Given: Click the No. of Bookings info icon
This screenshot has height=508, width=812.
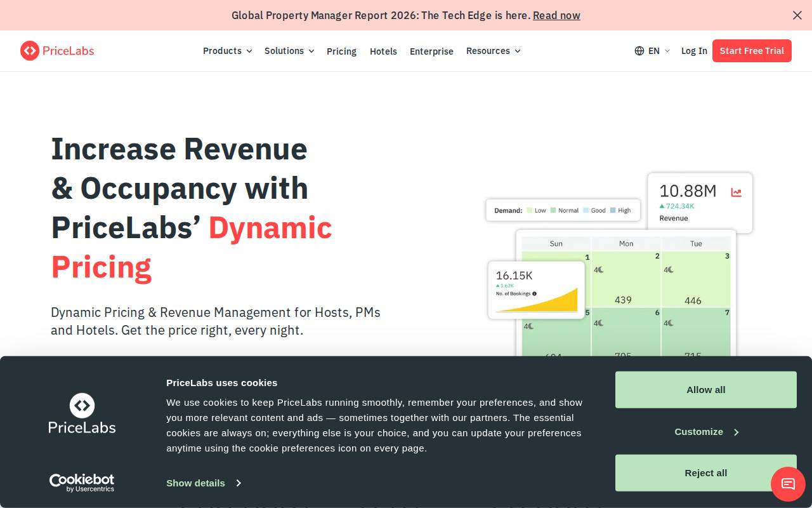Looking at the screenshot, I should pos(535,293).
